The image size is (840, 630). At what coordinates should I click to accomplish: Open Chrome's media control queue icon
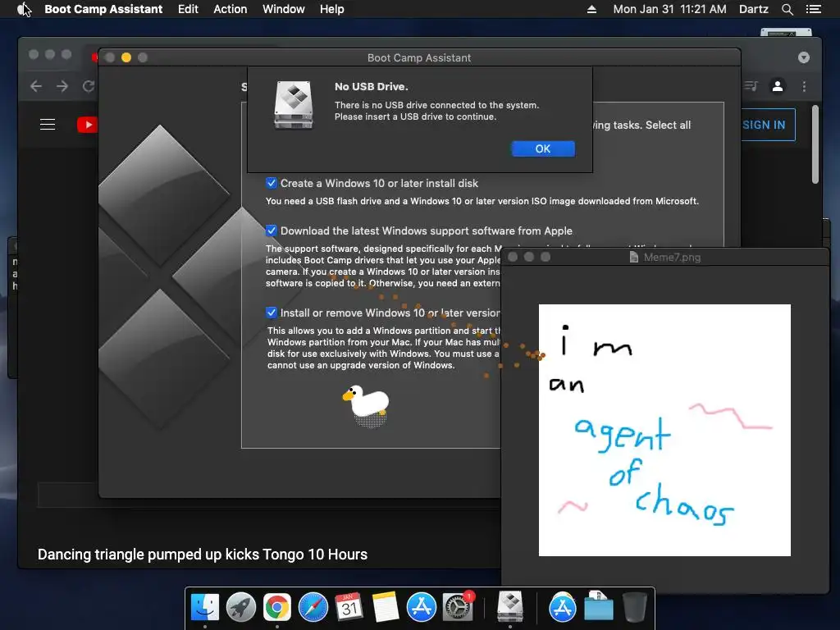751,85
